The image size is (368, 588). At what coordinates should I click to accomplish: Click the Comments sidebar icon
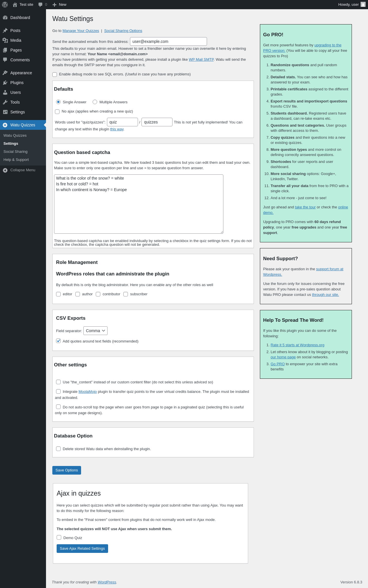5,60
